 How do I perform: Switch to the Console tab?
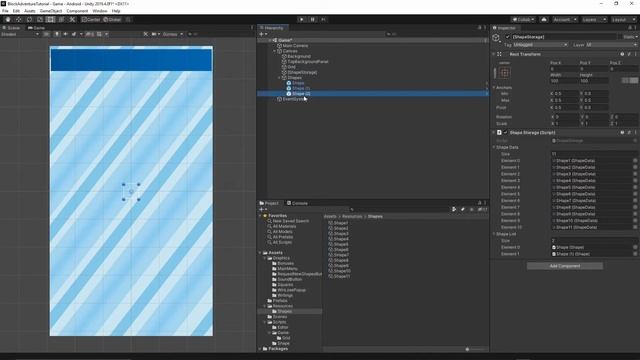297,203
